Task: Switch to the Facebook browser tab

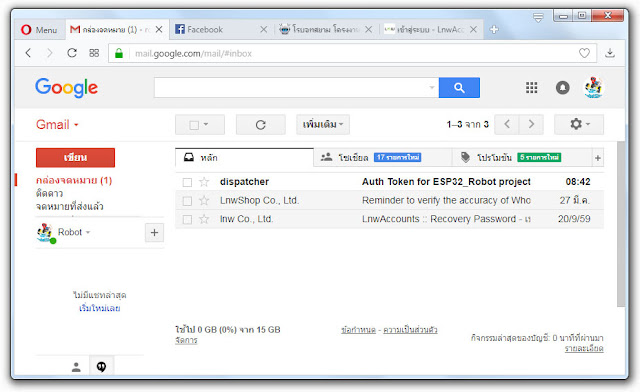Action: click(218, 29)
